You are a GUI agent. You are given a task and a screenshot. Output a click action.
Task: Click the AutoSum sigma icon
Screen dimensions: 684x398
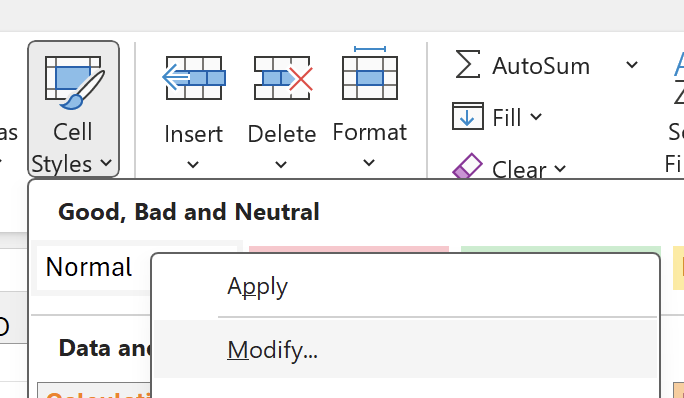pyautogui.click(x=468, y=64)
